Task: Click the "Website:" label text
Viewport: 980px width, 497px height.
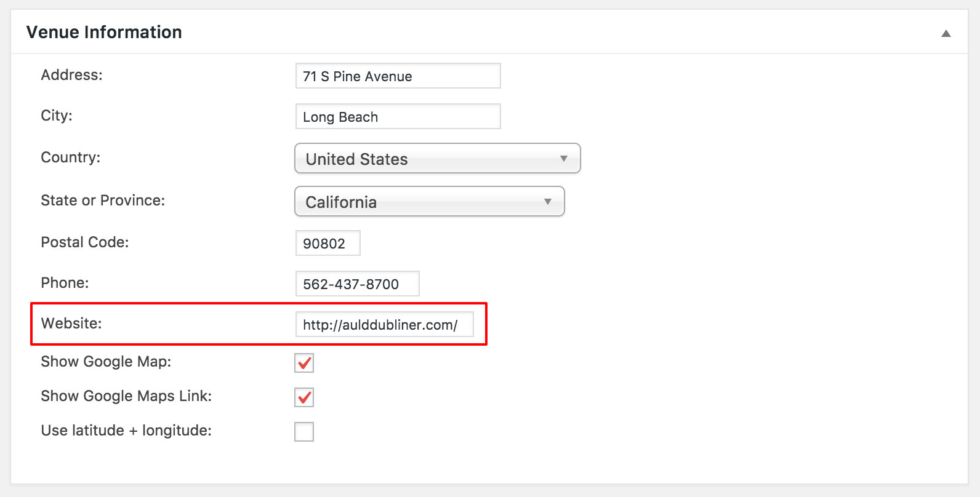Action: (x=71, y=324)
